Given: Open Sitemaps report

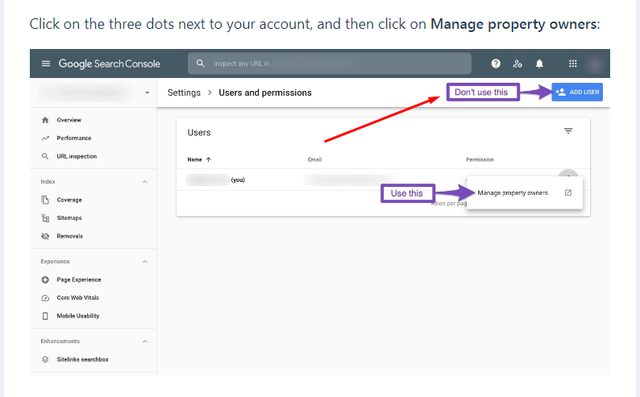Looking at the screenshot, I should pyautogui.click(x=69, y=218).
